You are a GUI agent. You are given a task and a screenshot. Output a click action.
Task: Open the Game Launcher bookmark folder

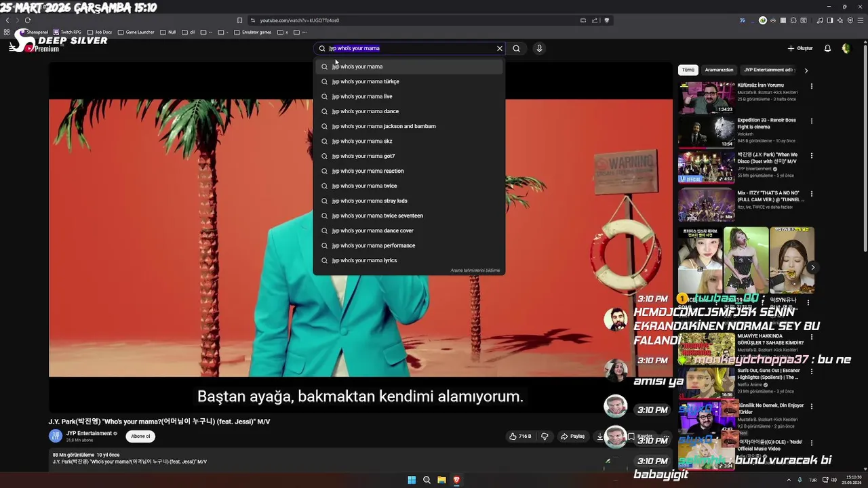136,32
